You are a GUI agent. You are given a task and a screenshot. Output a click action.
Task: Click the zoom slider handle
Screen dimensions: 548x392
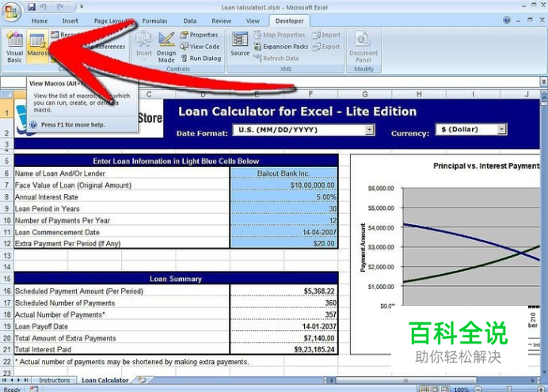pos(509,389)
